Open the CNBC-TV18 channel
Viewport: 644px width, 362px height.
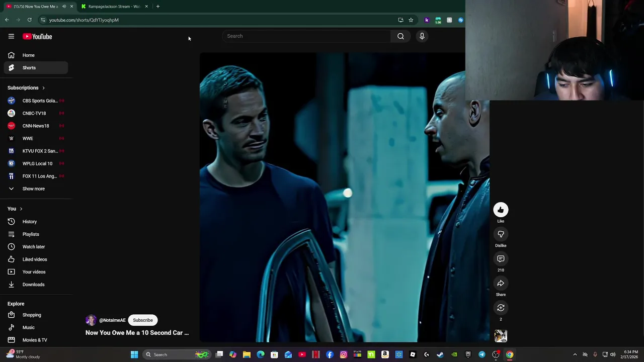point(35,114)
